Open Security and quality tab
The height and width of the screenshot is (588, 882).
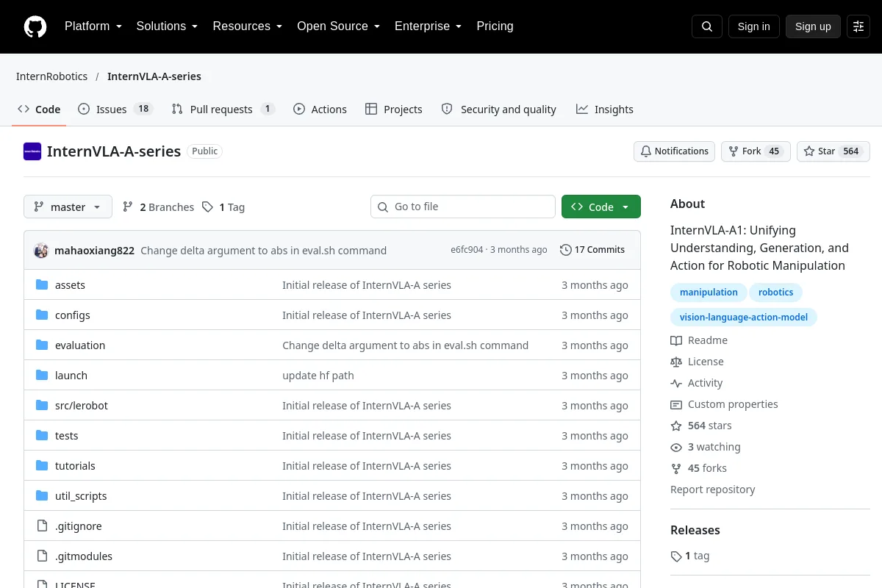[498, 110]
